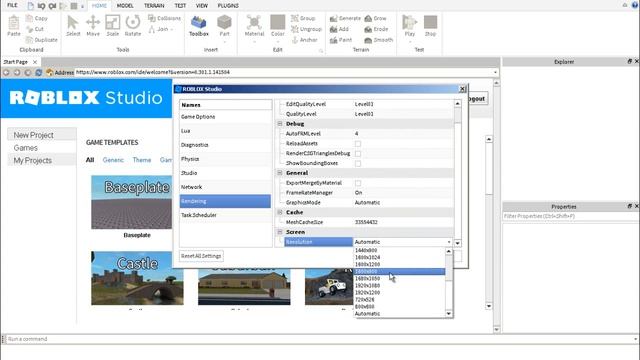This screenshot has width=640, height=360.
Task: Switch to the VIEW ribbon tab
Action: click(202, 6)
